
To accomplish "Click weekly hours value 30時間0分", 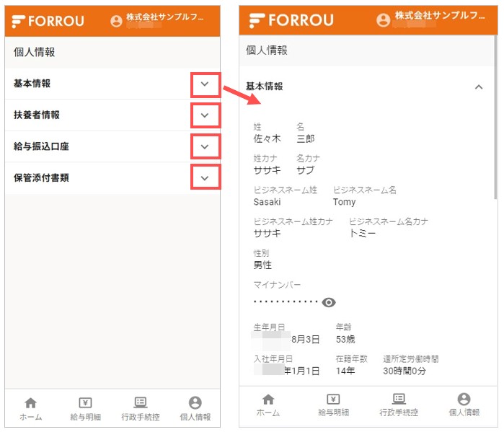I will [x=404, y=371].
